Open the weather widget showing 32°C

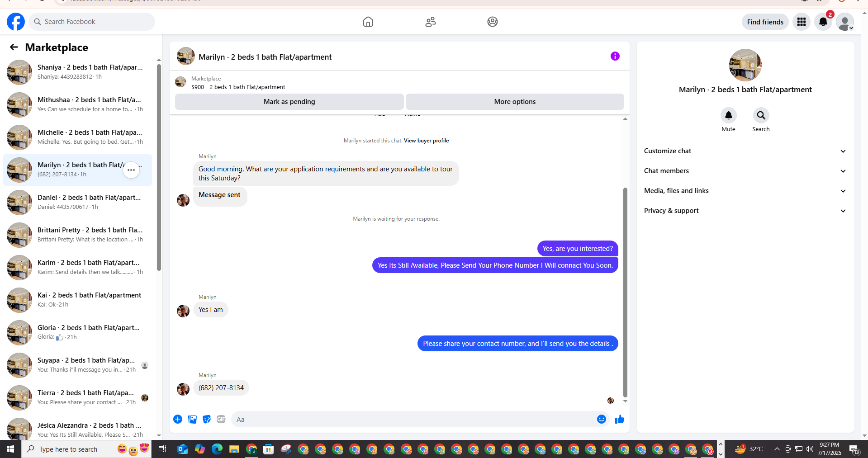click(x=749, y=449)
